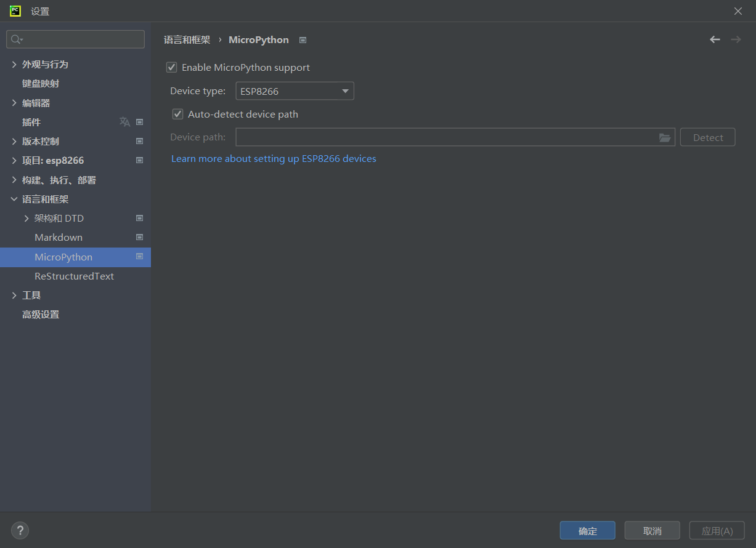This screenshot has width=756, height=548.
Task: Open help with the question mark button
Action: click(x=20, y=530)
